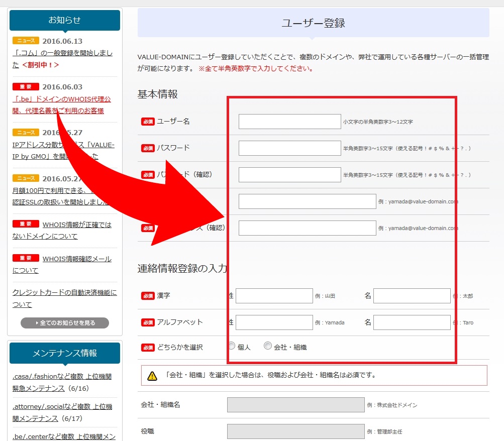
Task: Click the 漢字 名 (given name) input field
Action: tap(412, 296)
